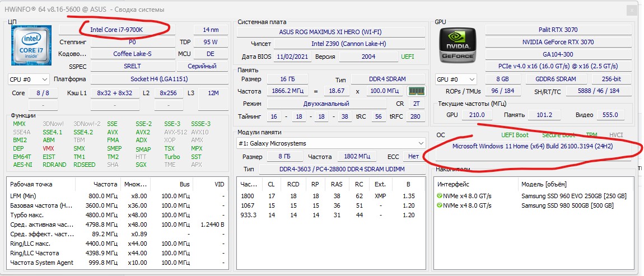Select the Socket H4 (LGA1151) platform field

point(160,79)
